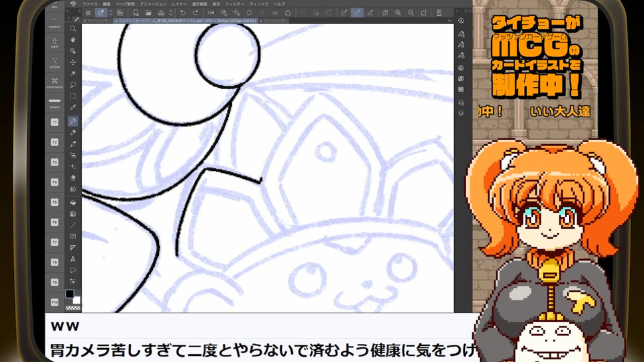Select the Airbrush spray tool
This screenshot has width=644, height=362.
[72, 155]
